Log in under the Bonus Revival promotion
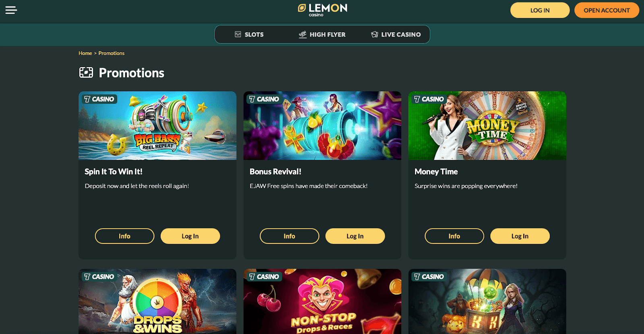 [x=355, y=236]
